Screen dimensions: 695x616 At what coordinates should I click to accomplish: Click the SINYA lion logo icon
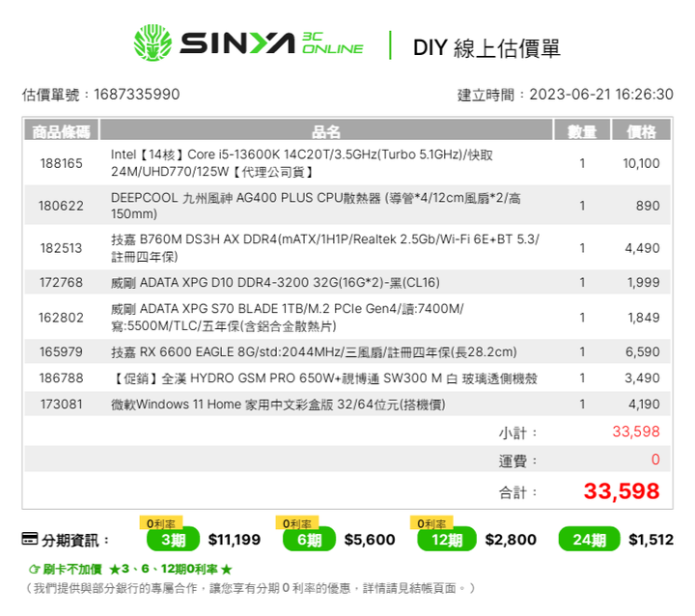click(x=153, y=42)
